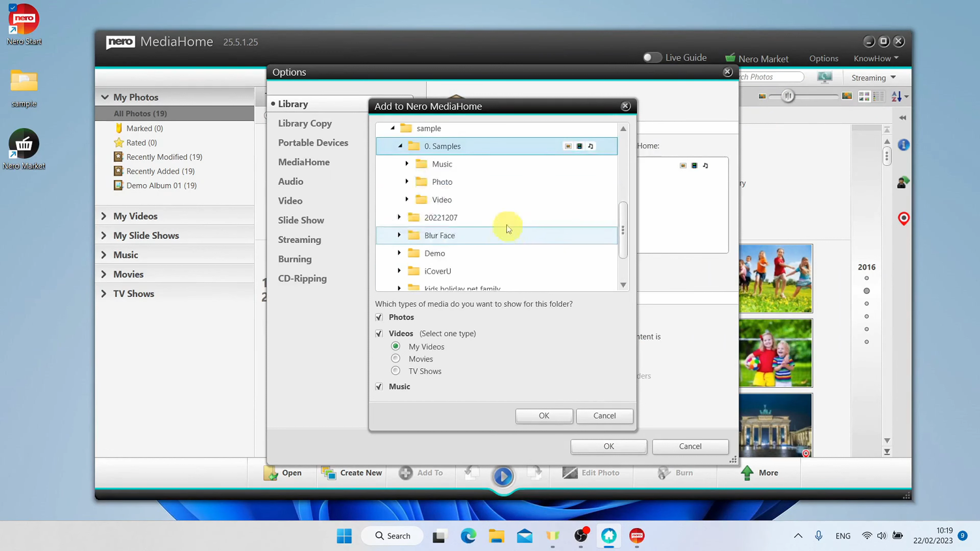Image resolution: width=980 pixels, height=551 pixels.
Task: Select the Library Copy options tab
Action: (304, 123)
